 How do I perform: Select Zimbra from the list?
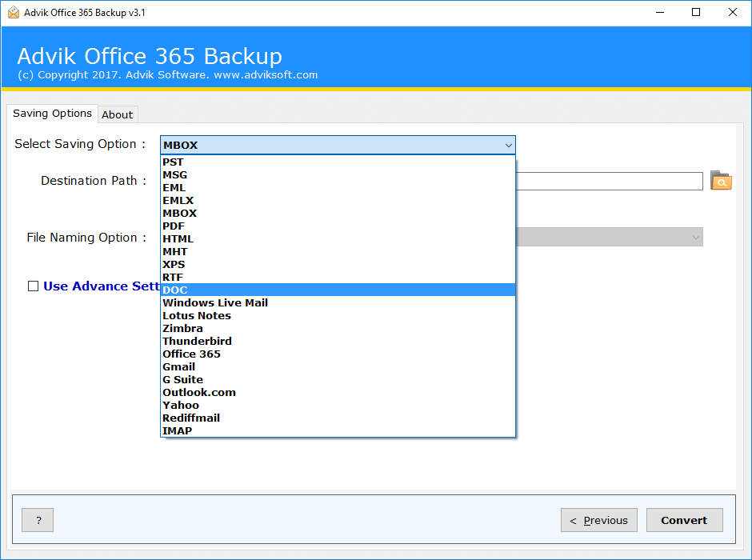[x=338, y=329]
